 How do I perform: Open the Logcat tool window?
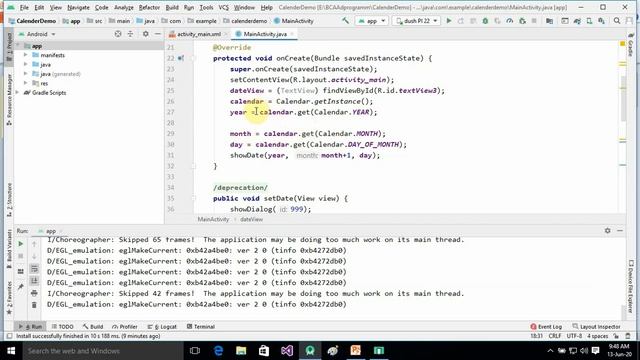coord(162,327)
